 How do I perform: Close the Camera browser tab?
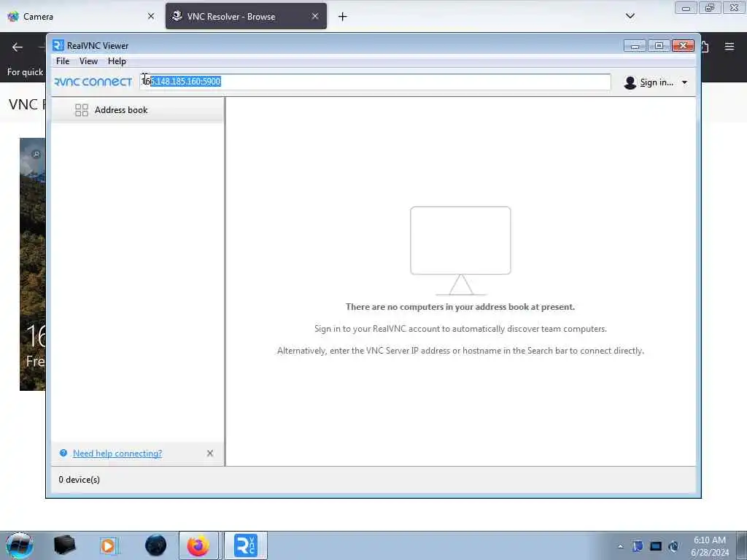(x=151, y=16)
